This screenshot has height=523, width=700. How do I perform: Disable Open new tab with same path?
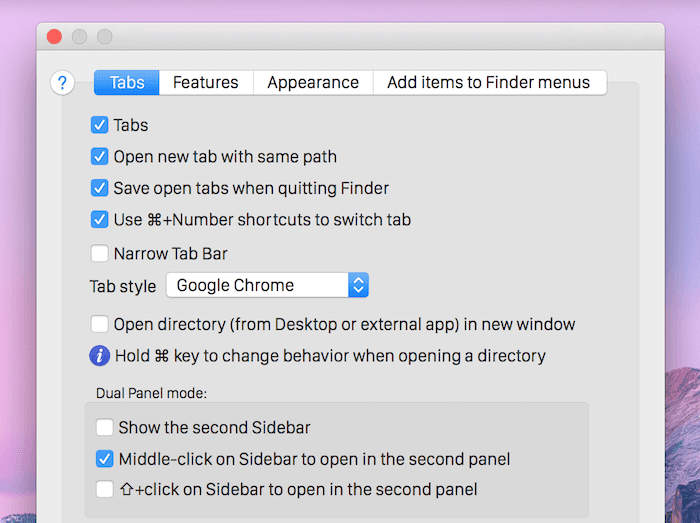click(99, 157)
